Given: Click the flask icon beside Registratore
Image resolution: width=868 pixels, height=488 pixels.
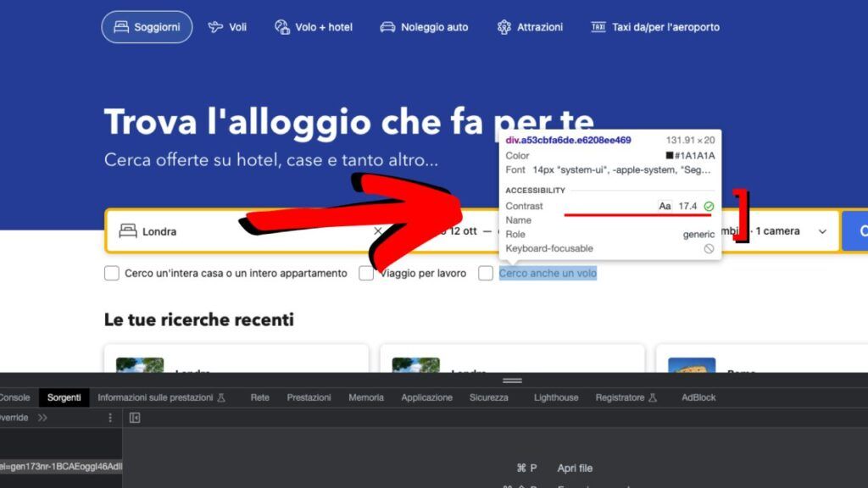Looking at the screenshot, I should coord(653,398).
